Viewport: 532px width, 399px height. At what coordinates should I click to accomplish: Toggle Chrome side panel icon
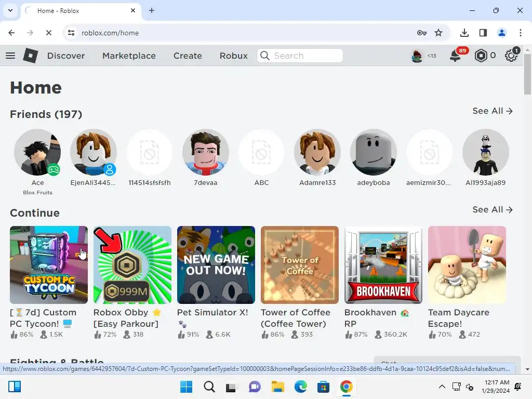pos(483,33)
